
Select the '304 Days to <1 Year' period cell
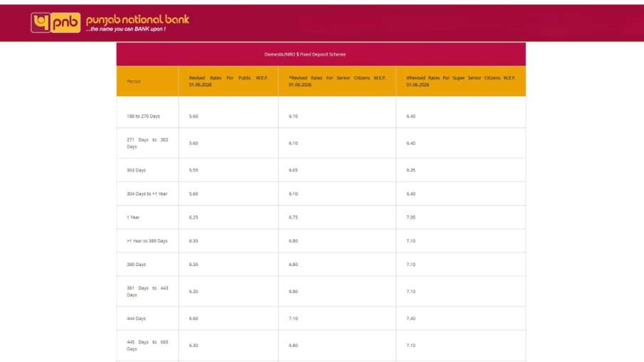coord(147,193)
